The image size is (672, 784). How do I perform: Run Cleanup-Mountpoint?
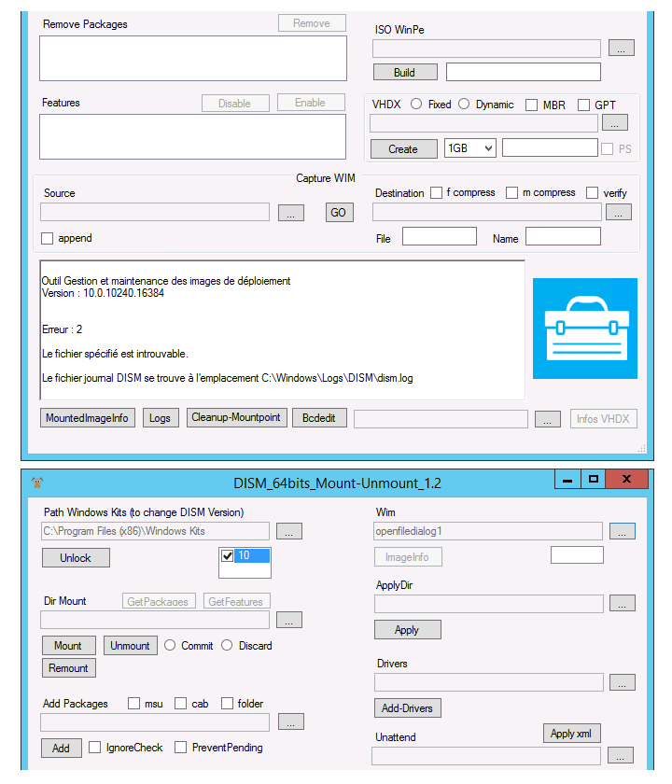(236, 417)
